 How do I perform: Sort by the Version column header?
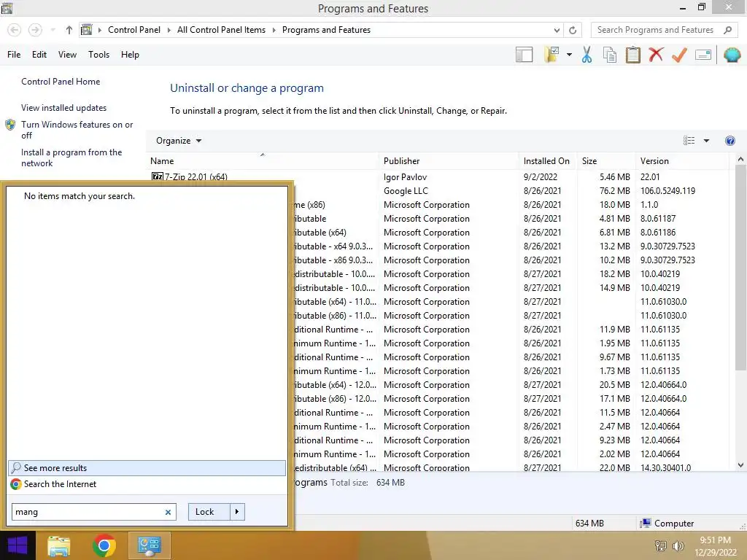click(x=682, y=161)
